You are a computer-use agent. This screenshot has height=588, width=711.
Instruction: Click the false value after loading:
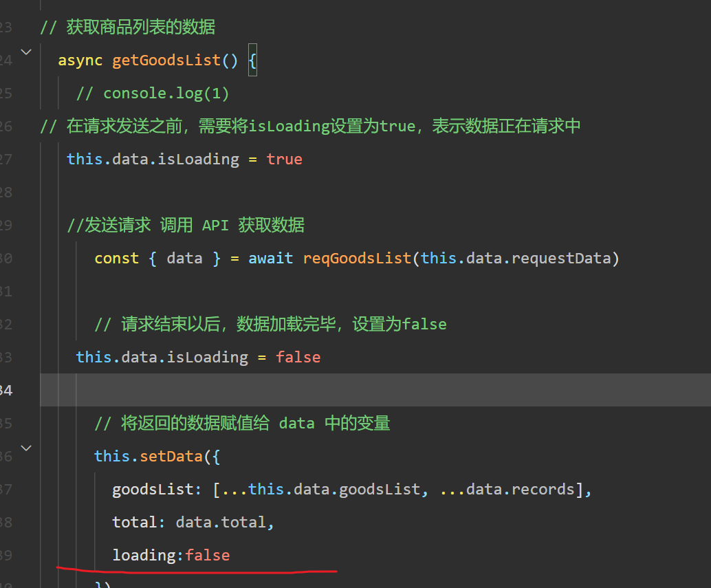pyautogui.click(x=208, y=555)
